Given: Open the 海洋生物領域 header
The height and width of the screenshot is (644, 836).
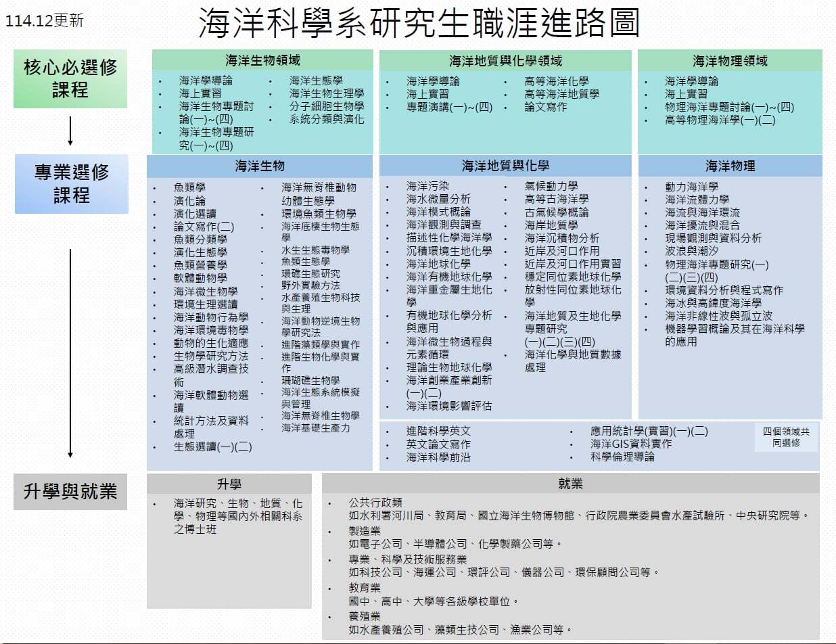Looking at the screenshot, I should (262, 60).
